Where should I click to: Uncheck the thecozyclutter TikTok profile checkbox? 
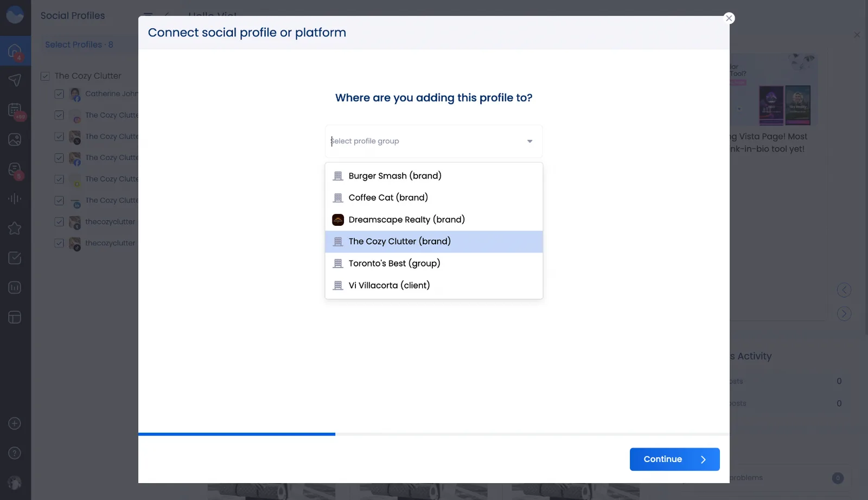pyautogui.click(x=59, y=243)
